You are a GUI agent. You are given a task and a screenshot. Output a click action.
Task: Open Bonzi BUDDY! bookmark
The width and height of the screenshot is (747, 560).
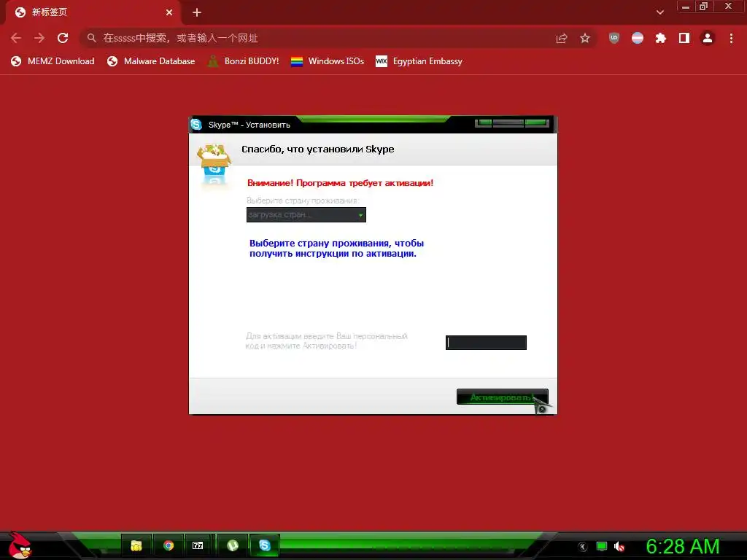coord(244,61)
